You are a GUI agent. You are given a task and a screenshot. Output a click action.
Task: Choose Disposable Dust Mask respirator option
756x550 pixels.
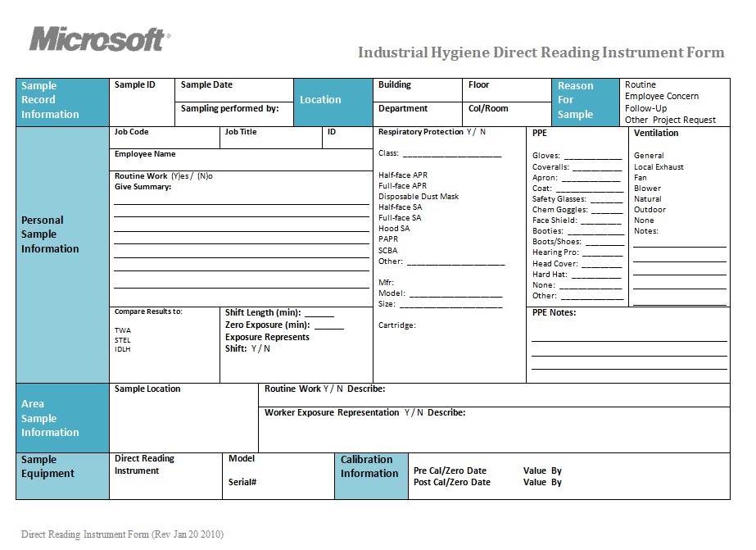(x=418, y=197)
